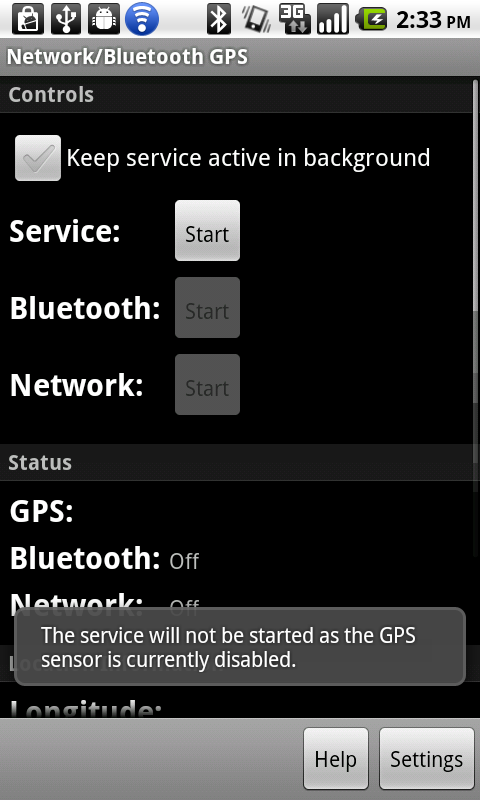Screen dimensions: 480x800
Task: Tap the Android debug bug icon
Action: (x=104, y=19)
